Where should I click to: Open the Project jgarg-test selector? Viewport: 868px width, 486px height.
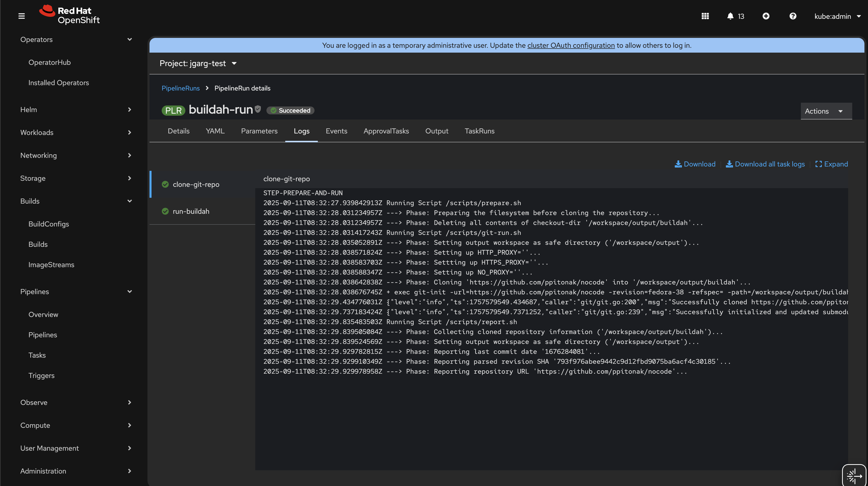point(198,63)
